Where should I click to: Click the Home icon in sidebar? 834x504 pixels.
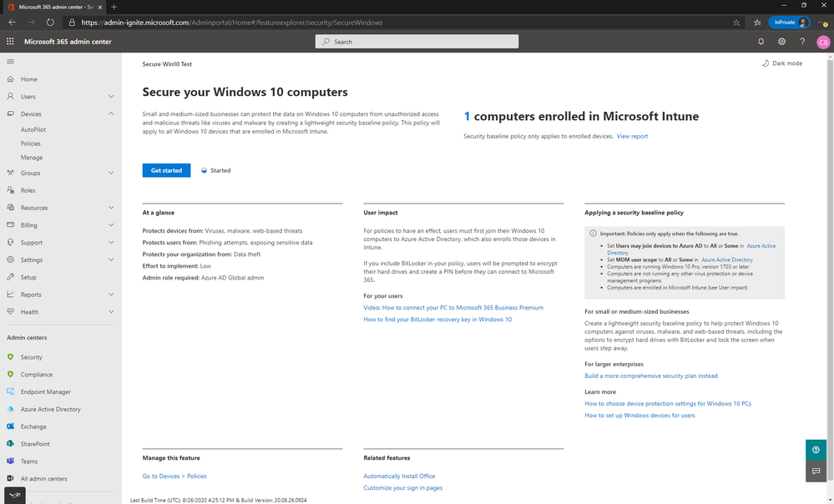pyautogui.click(x=10, y=78)
